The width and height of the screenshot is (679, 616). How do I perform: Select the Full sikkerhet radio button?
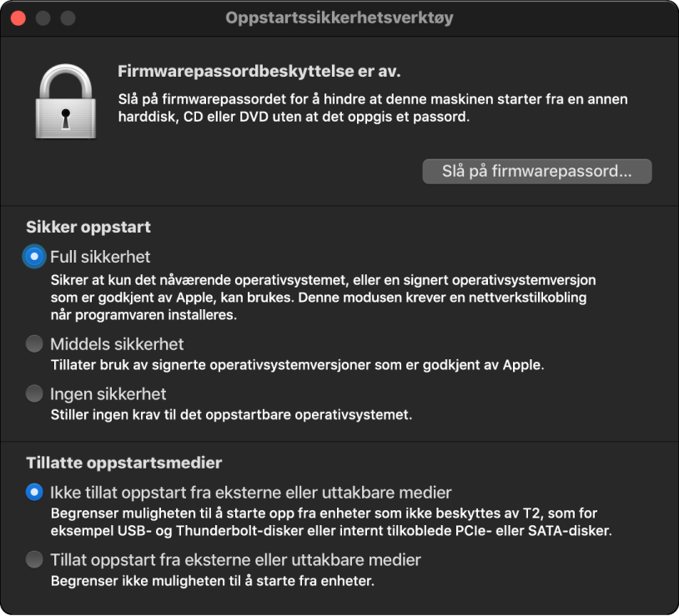33,258
